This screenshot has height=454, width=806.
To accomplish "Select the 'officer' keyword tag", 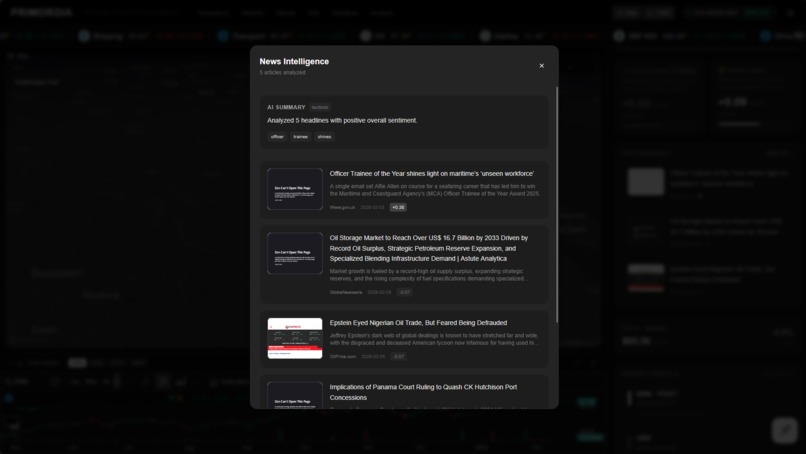I will [277, 137].
